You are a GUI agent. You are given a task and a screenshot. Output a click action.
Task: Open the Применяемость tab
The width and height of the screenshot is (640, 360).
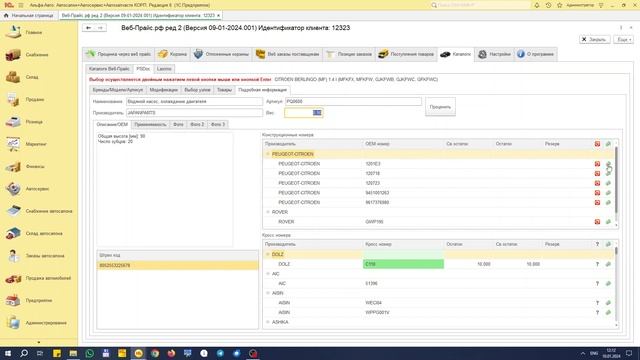150,124
